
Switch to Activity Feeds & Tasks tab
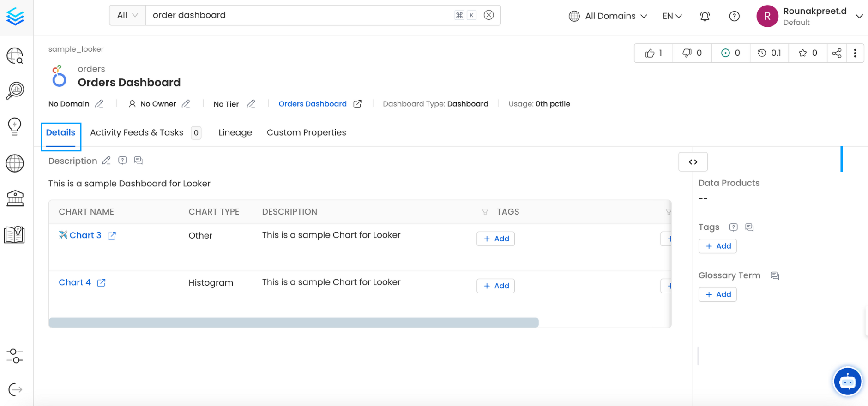coord(145,133)
